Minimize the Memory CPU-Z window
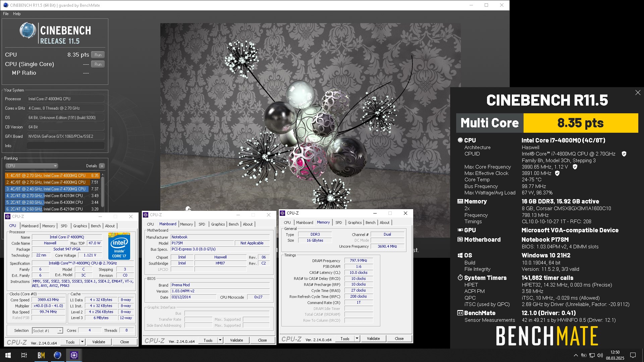 pos(375,213)
